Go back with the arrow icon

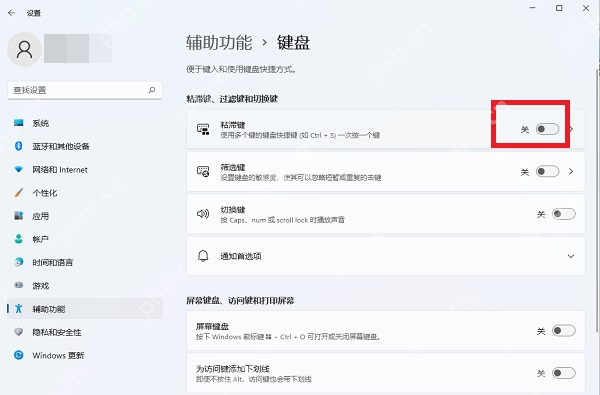[x=11, y=13]
